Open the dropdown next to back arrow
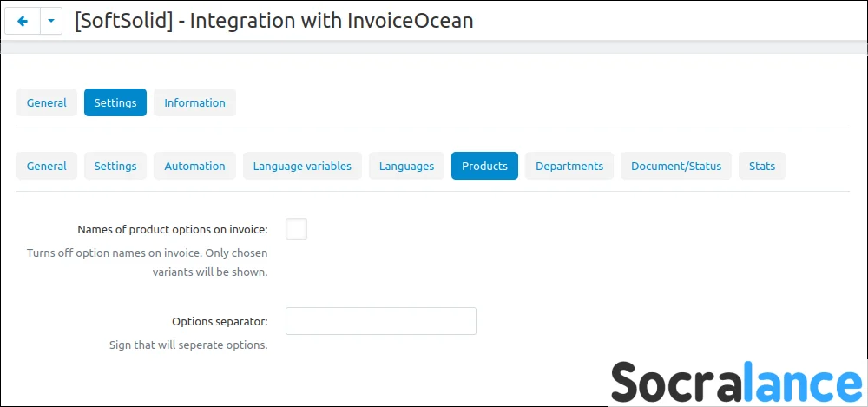 [51, 22]
